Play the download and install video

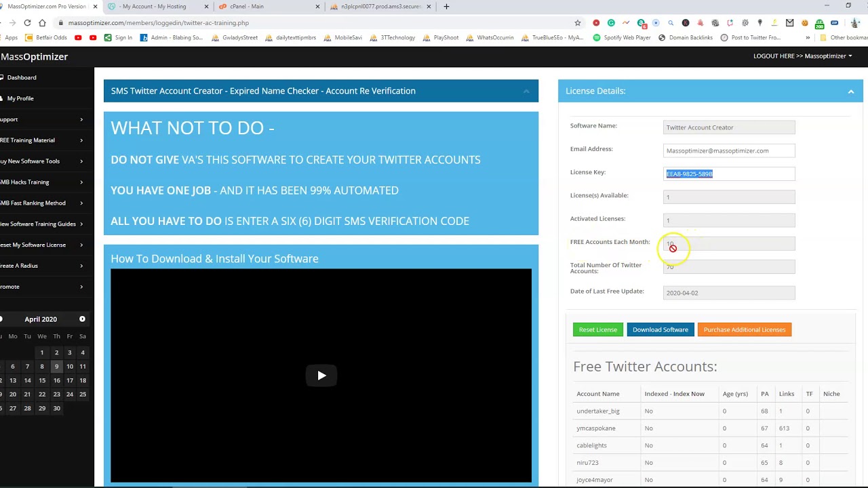[x=321, y=375]
